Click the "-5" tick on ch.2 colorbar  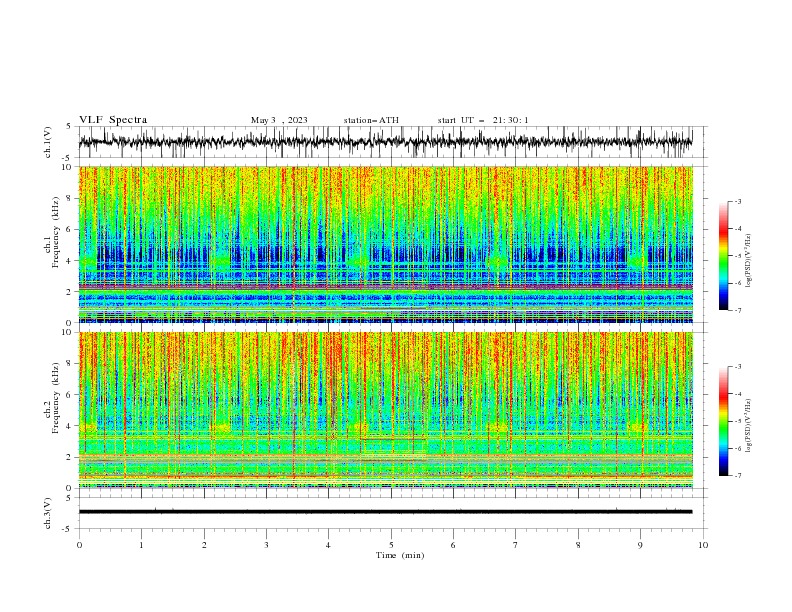coord(738,421)
